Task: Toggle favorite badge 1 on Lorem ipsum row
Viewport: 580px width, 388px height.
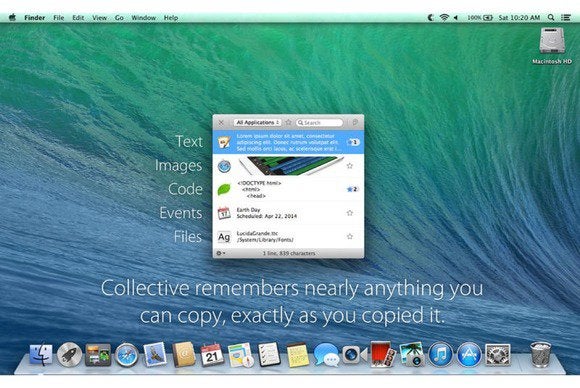Action: [x=353, y=142]
